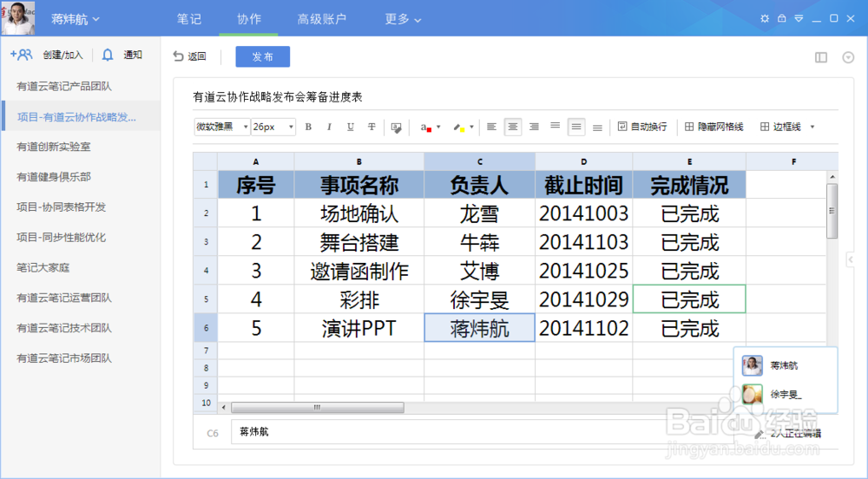Select 有道云笔记运营团队 group
This screenshot has width=868, height=479.
point(81,298)
